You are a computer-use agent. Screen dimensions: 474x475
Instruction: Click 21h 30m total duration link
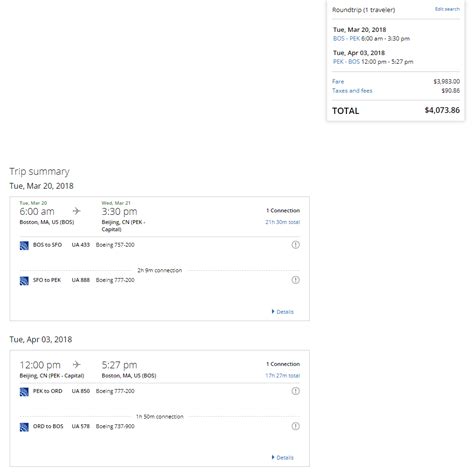pyautogui.click(x=283, y=222)
